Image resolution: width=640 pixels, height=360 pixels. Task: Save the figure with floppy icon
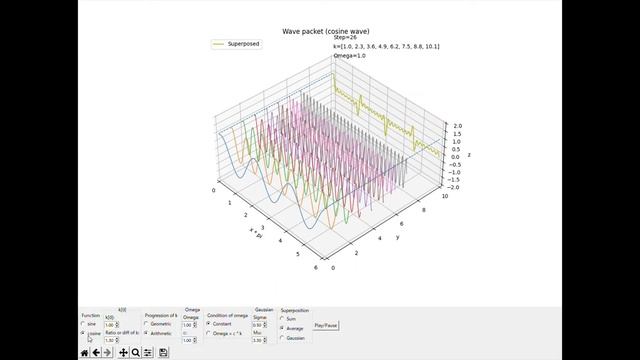click(x=163, y=353)
